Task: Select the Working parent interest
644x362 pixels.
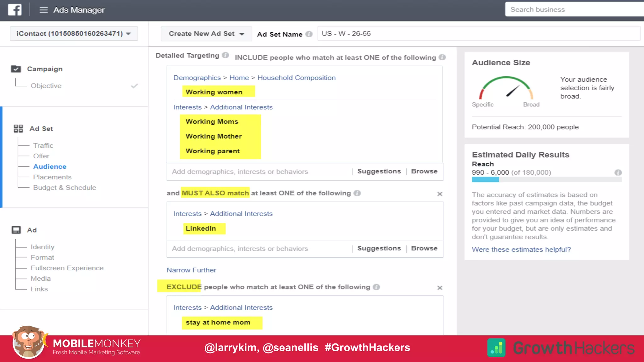Action: (213, 151)
